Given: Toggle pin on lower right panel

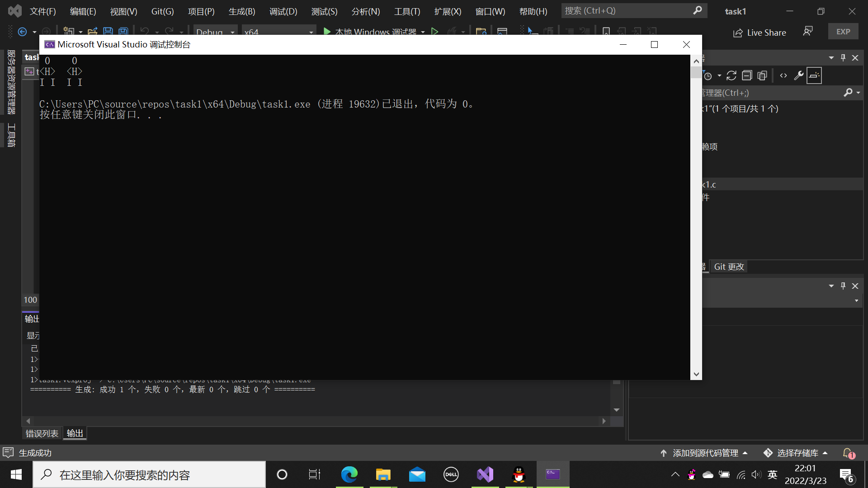Looking at the screenshot, I should click(843, 286).
